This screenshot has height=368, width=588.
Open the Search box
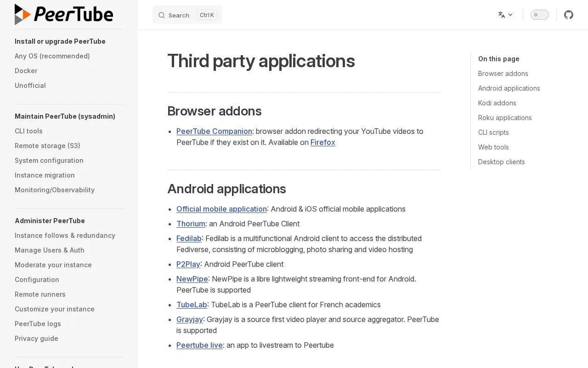(187, 15)
